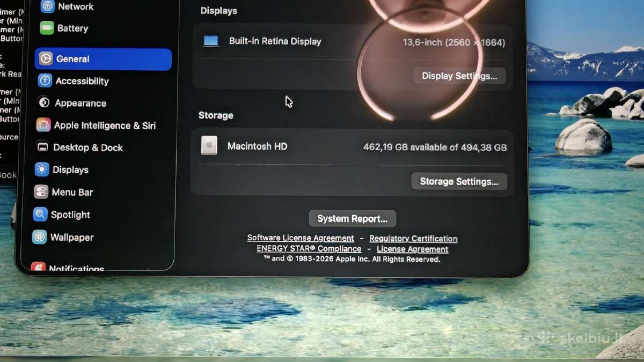Follow the Regulatory Certification link
644x362 pixels.
[413, 239]
